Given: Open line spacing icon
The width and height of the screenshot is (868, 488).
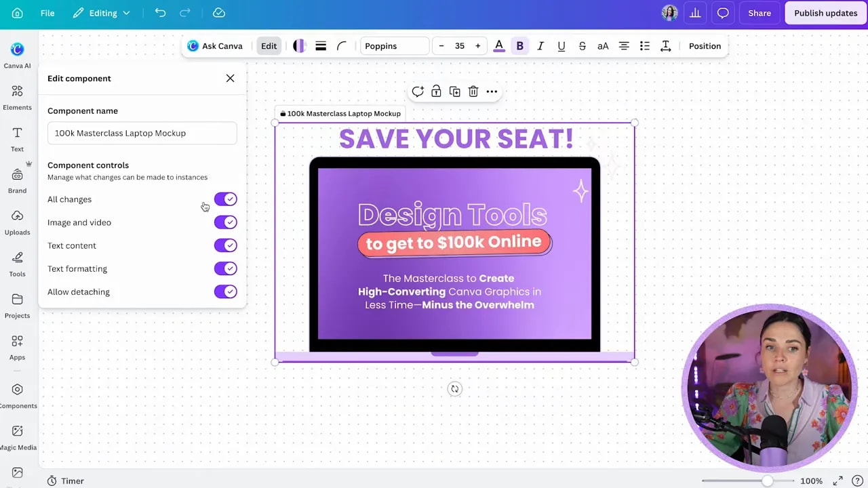Looking at the screenshot, I should coord(666,46).
